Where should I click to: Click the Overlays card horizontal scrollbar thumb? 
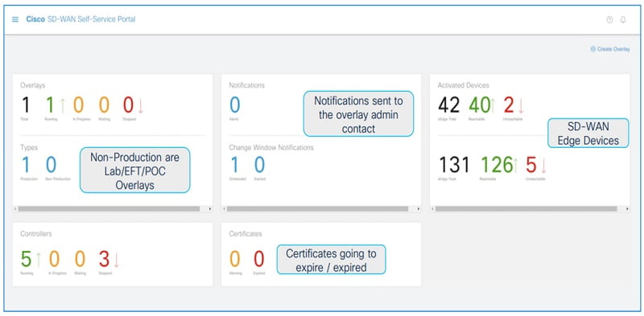tap(109, 209)
